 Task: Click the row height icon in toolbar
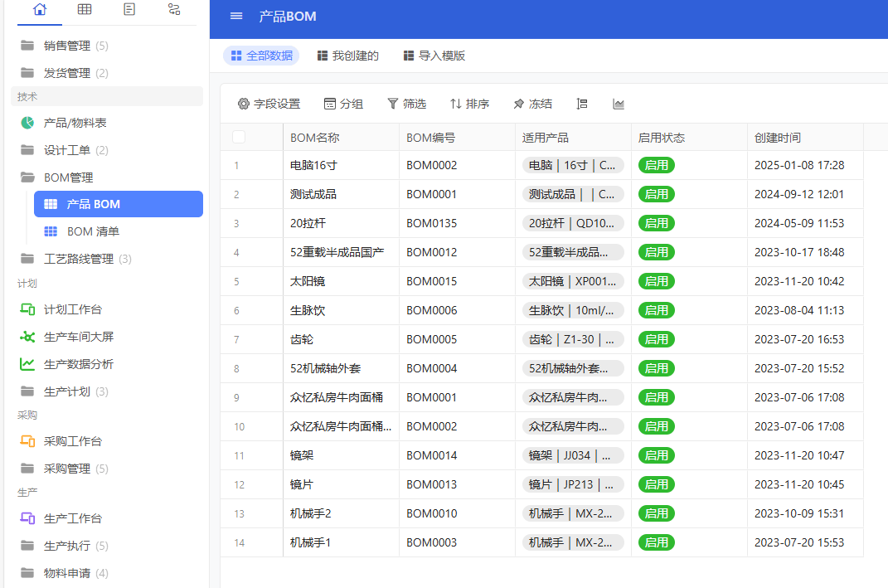[x=582, y=104]
